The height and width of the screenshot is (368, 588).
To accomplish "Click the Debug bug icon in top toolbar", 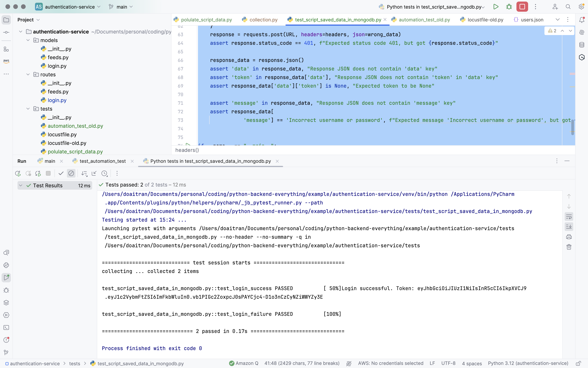I will 509,7.
